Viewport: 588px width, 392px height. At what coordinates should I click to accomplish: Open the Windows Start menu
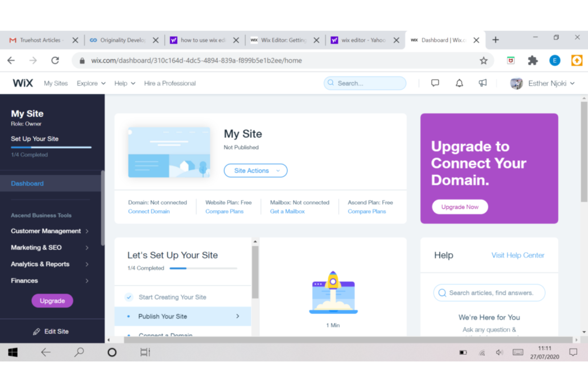pos(13,352)
